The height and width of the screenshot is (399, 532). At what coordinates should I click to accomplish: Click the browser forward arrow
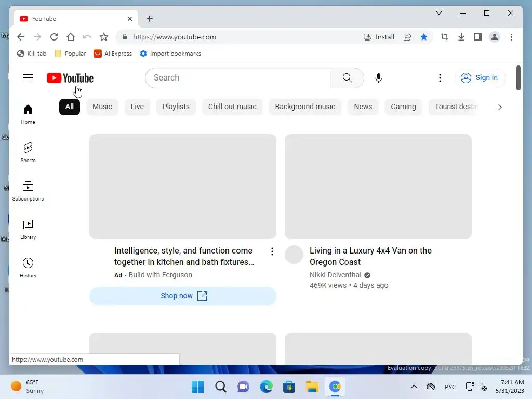coord(37,37)
